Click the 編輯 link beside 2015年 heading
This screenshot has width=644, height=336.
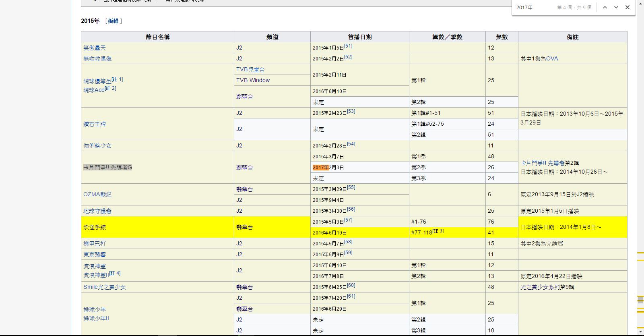click(113, 21)
